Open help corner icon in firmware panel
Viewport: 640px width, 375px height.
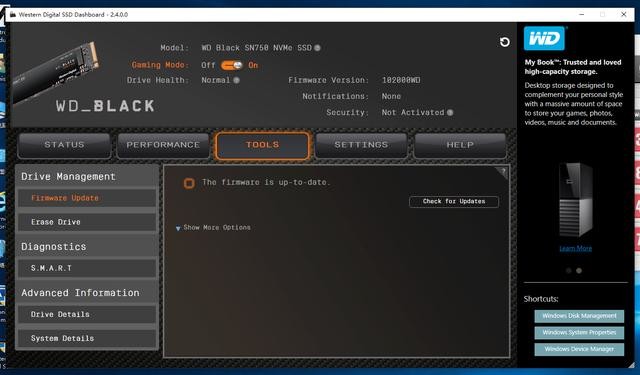(503, 172)
